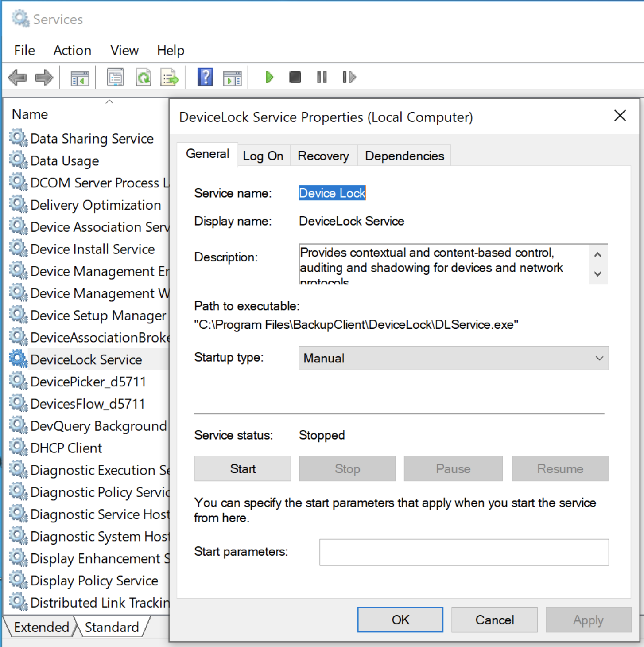Viewport: 644px width, 647px height.
Task: Click gear icon beside DevicePicker_d5711
Action: 18,381
